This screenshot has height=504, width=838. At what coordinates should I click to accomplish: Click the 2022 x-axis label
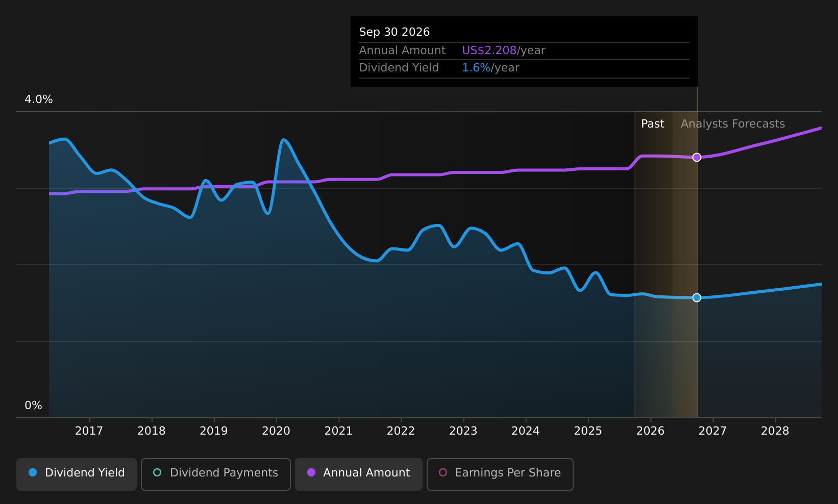tap(401, 431)
